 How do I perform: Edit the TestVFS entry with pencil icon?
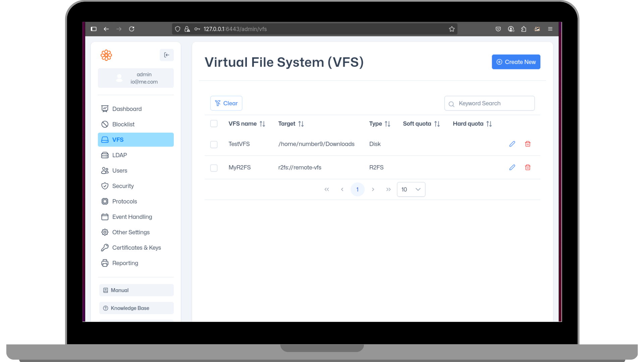pos(512,144)
